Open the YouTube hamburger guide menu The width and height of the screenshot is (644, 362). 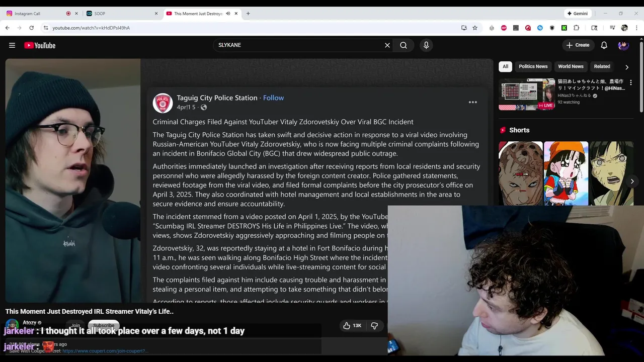(x=12, y=45)
